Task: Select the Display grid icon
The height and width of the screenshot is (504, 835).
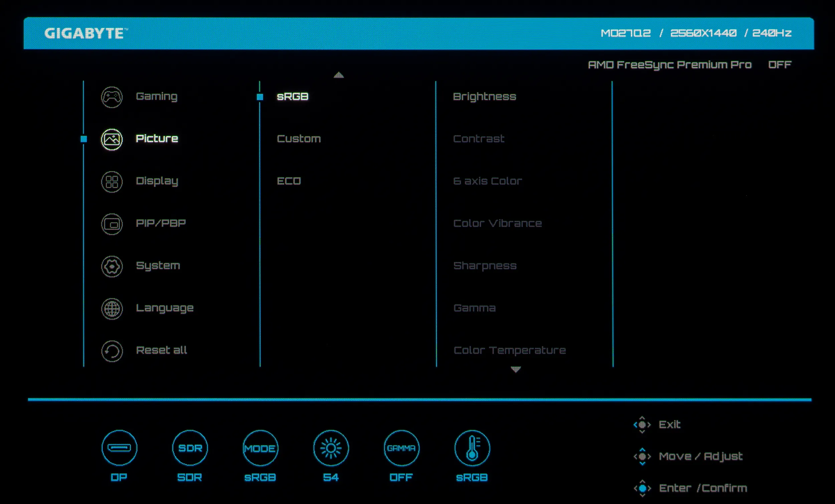Action: point(112,182)
